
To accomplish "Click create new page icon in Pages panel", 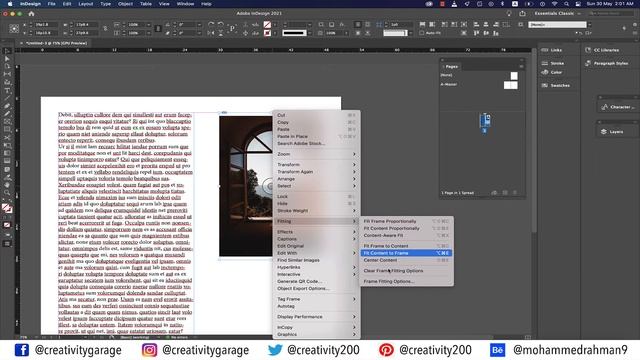I will [505, 193].
